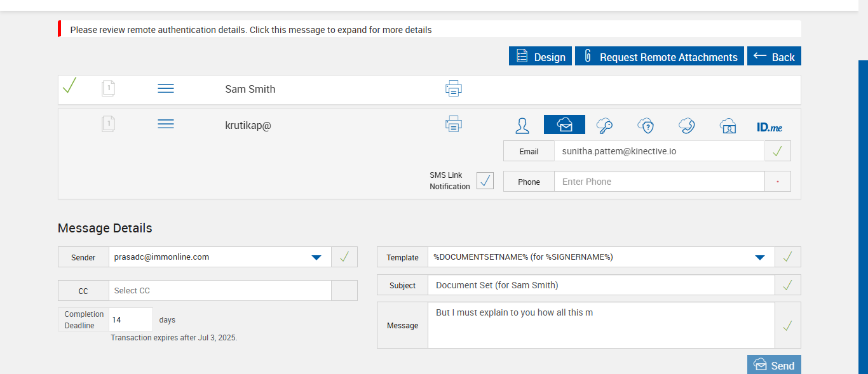Open the Template dropdown
The height and width of the screenshot is (374, 868).
(x=759, y=257)
